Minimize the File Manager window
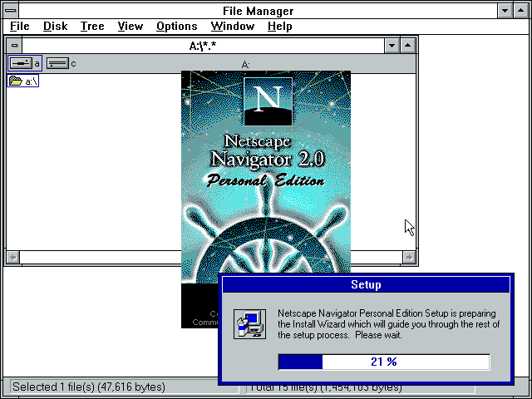Viewport: 532px width, 399px height. pyautogui.click(x=505, y=11)
